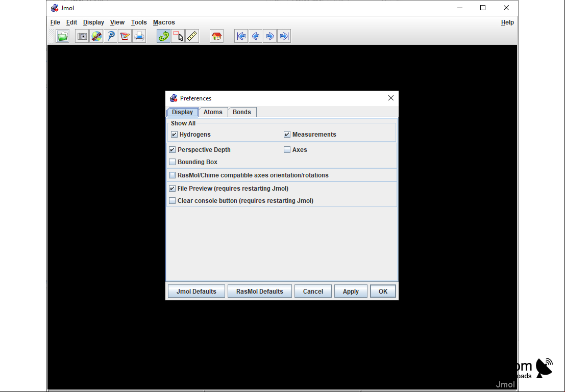Return to home view icon

pyautogui.click(x=216, y=36)
